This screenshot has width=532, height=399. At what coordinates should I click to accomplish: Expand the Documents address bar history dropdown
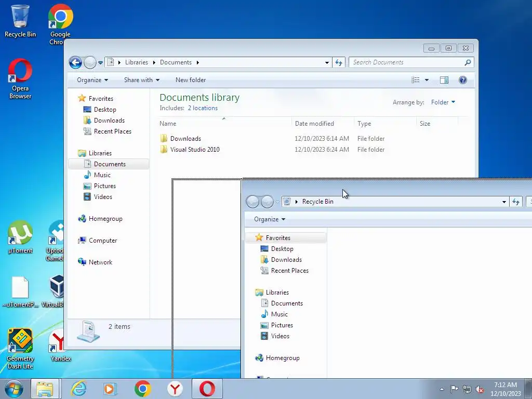tap(327, 62)
